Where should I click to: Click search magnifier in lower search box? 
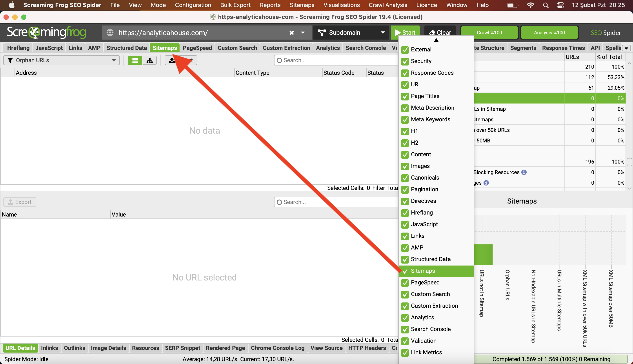pos(279,202)
